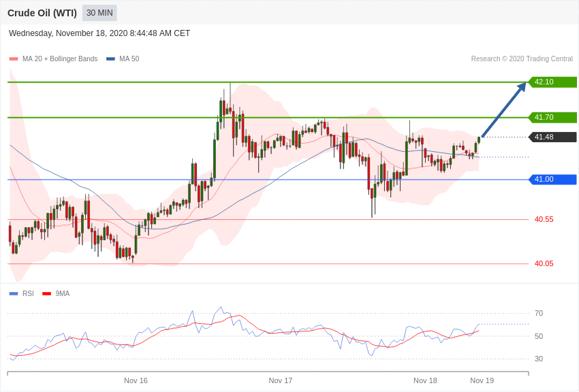Click the Nov 18 date label
Screen dimensions: 579x392
tap(425, 380)
